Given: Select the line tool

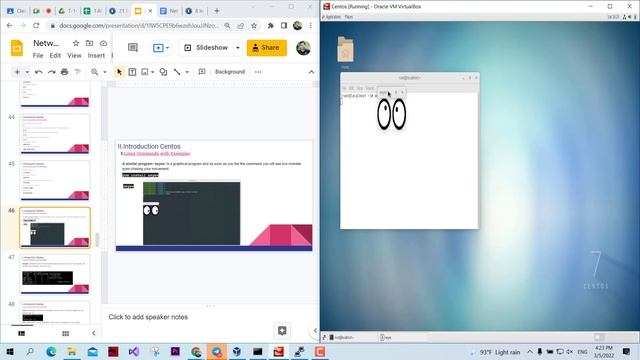Looking at the screenshot, I should coord(177,72).
